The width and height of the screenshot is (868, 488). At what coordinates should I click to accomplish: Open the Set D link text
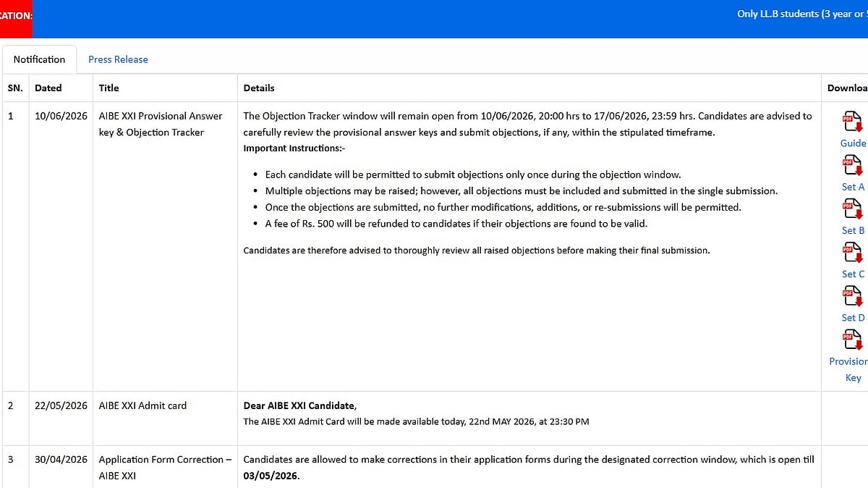(x=853, y=317)
